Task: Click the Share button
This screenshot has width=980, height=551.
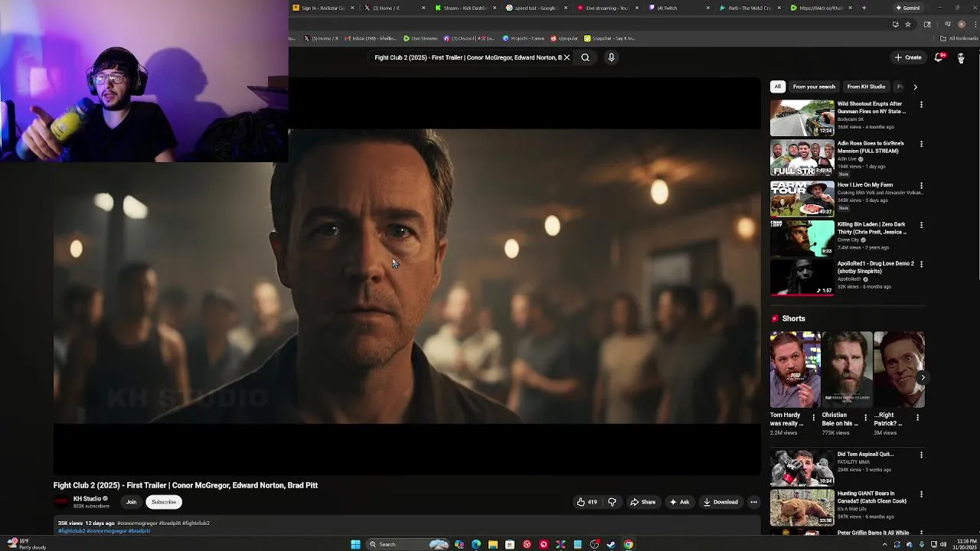Action: pos(643,502)
